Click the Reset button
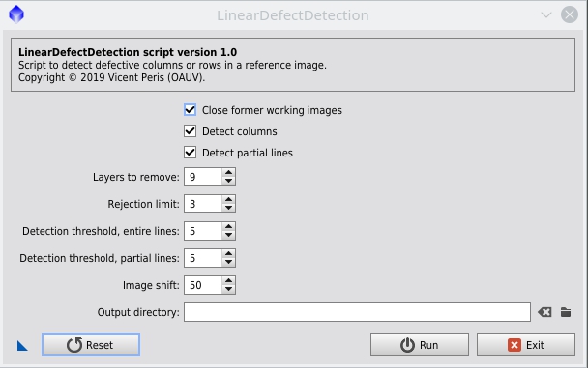 [x=91, y=345]
